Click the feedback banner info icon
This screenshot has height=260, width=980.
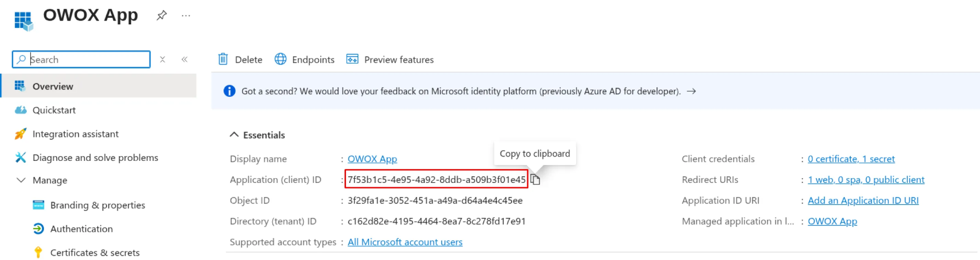230,91
